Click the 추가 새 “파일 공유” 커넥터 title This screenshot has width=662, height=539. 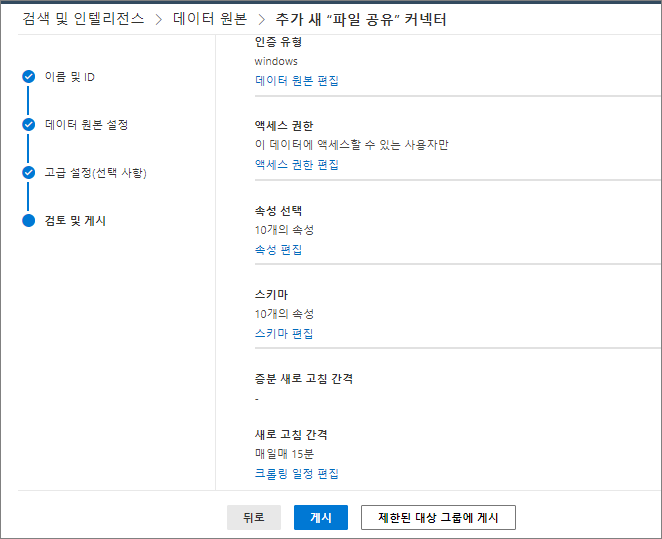pos(361,19)
